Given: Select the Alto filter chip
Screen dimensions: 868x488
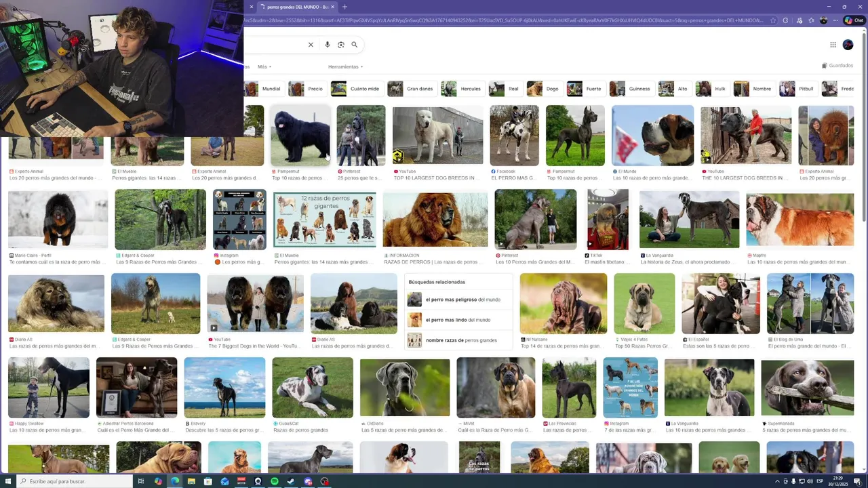Looking at the screenshot, I should 674,89.
